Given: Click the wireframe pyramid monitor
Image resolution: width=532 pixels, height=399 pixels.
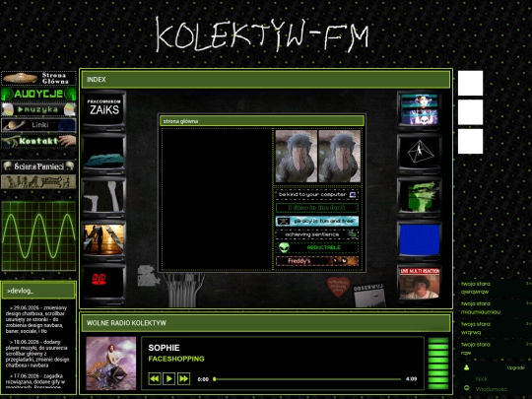Looking at the screenshot, I should click(420, 155).
